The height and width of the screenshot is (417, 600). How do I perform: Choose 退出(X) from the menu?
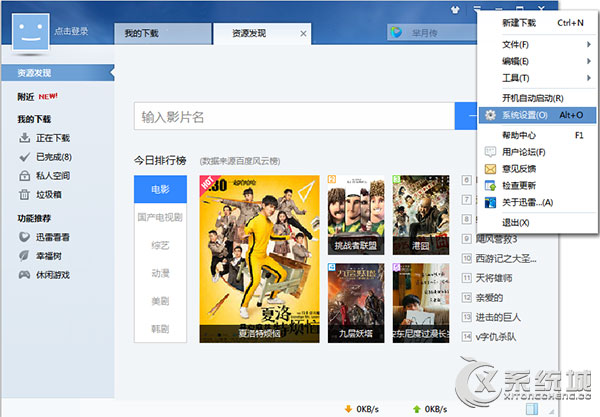537,222
